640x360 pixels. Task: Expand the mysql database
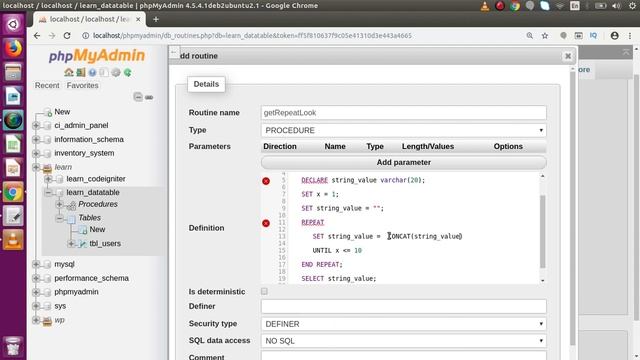tap(36, 264)
